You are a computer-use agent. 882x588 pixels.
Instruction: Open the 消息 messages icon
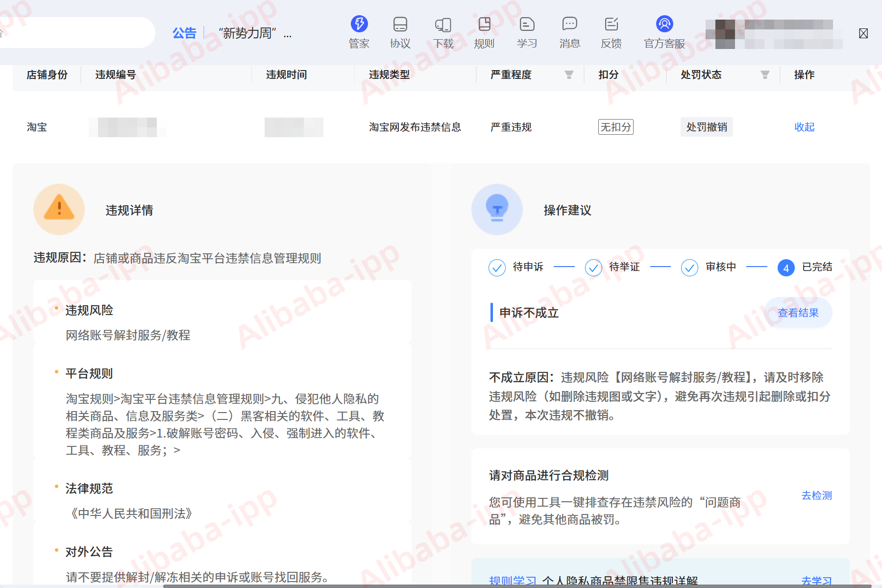click(x=570, y=32)
